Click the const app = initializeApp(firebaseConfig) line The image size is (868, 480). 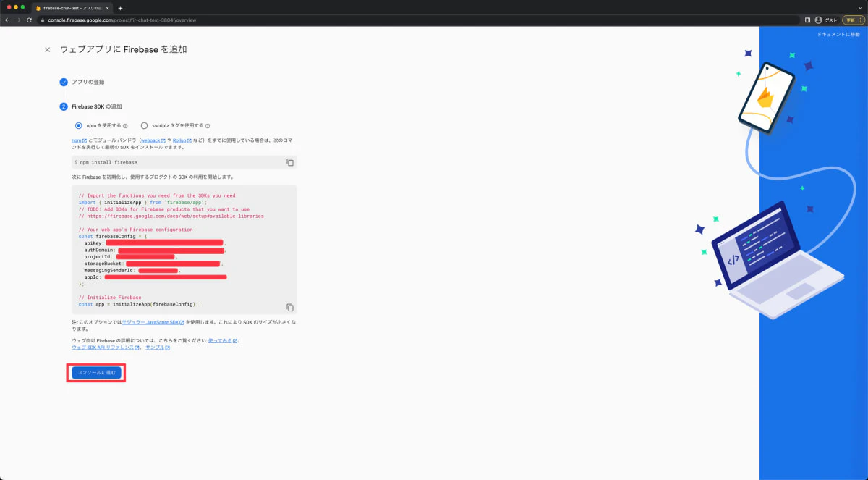coord(138,304)
